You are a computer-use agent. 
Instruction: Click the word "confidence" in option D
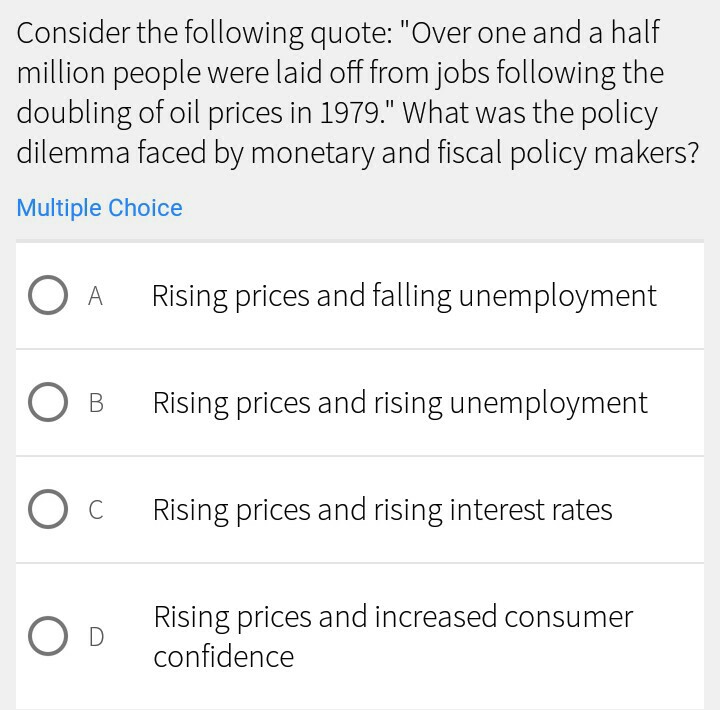click(x=224, y=657)
